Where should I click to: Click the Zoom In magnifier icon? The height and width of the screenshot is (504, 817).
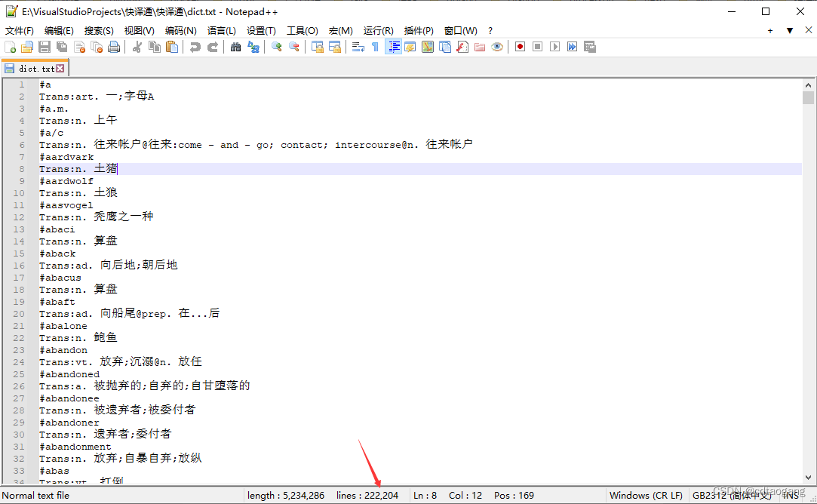277,47
